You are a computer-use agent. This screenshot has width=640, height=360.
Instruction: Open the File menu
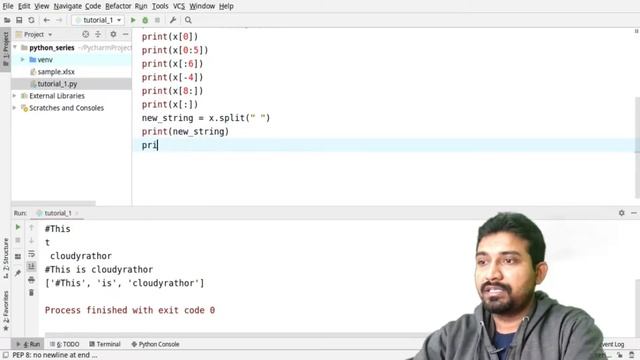8,6
